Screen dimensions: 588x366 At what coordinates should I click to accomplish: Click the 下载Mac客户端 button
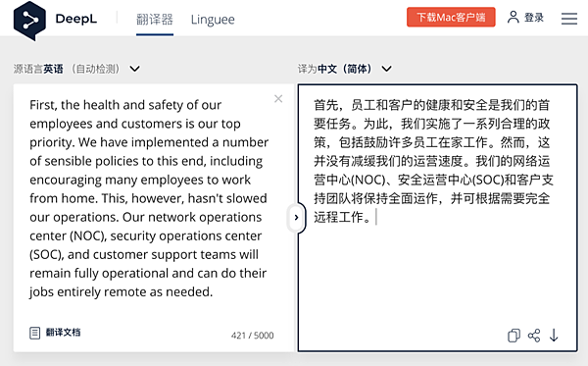pyautogui.click(x=451, y=18)
